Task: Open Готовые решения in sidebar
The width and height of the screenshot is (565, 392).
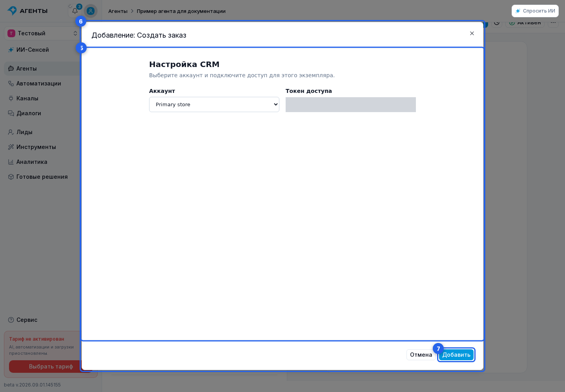Action: click(x=42, y=177)
